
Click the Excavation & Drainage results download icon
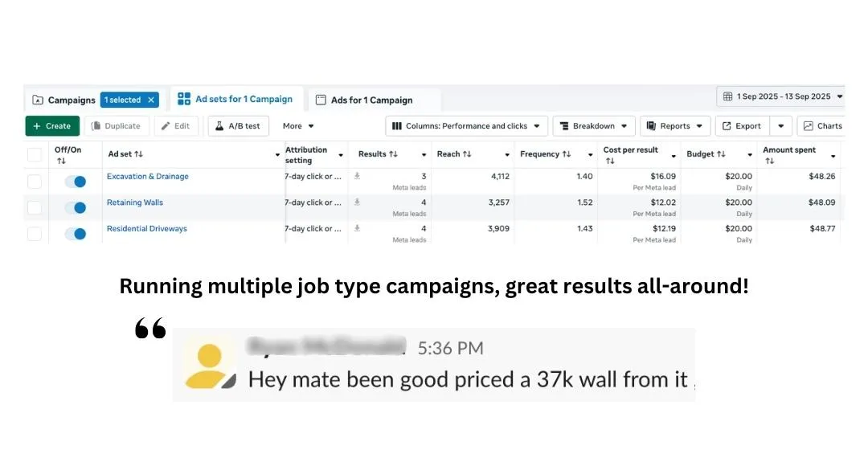coord(357,176)
